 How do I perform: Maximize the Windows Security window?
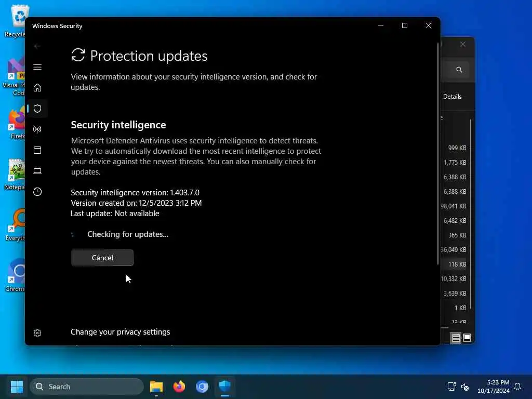tap(404, 25)
